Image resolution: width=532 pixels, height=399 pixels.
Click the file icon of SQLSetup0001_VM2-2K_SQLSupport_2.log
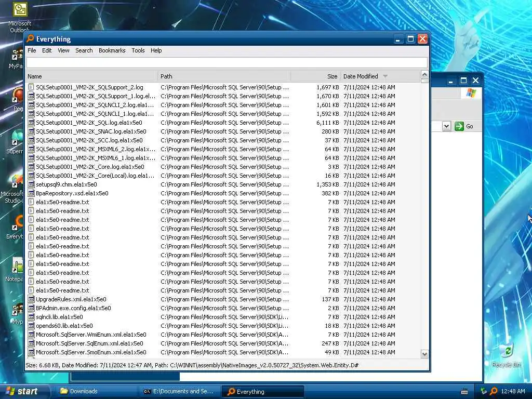click(31, 87)
